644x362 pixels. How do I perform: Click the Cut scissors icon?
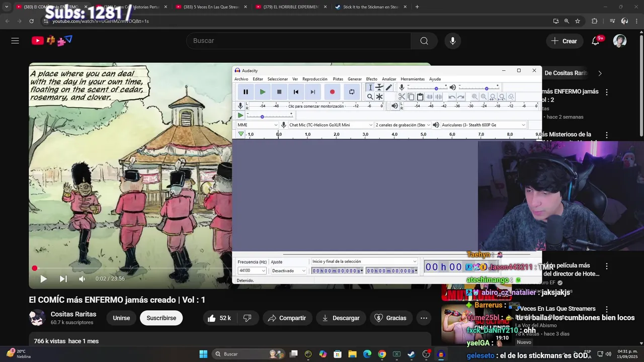coord(401,97)
